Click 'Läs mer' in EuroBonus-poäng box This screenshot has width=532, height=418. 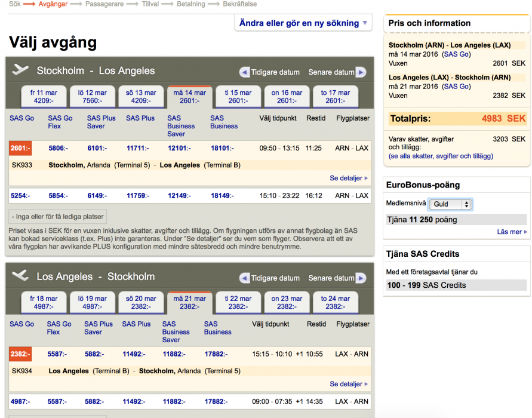pos(512,232)
